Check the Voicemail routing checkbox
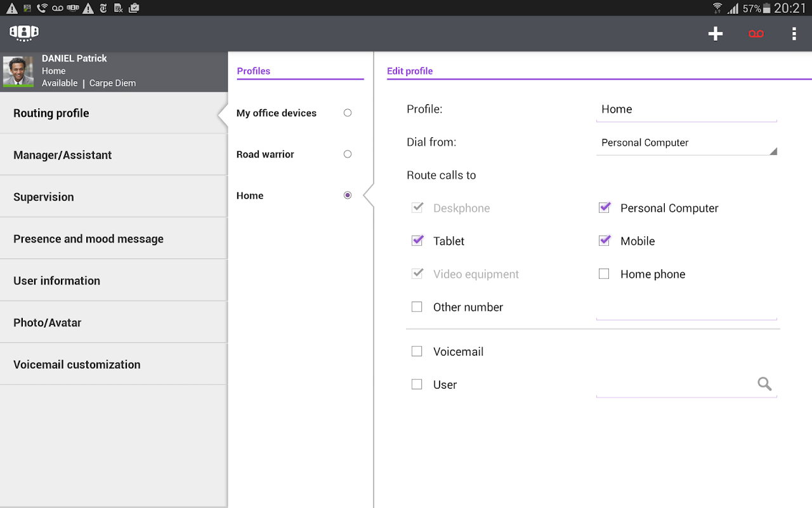The width and height of the screenshot is (812, 508). tap(417, 351)
